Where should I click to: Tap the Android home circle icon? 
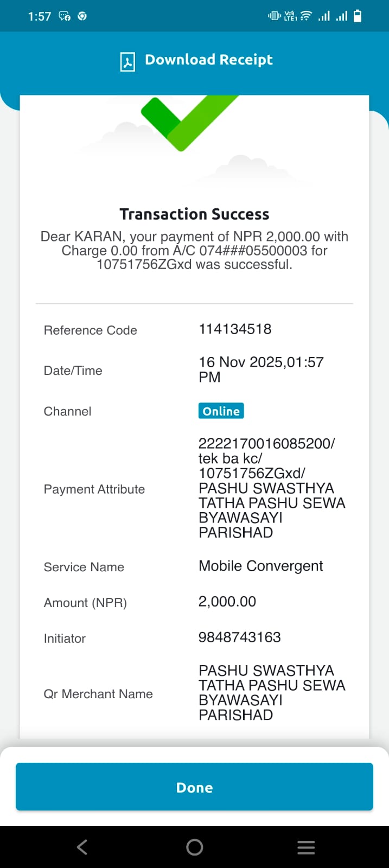point(194,847)
